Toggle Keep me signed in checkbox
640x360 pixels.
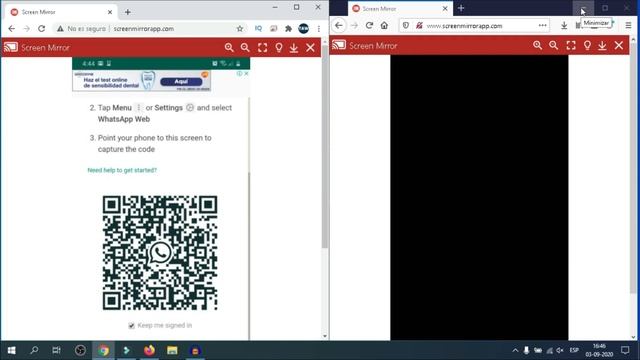point(131,325)
